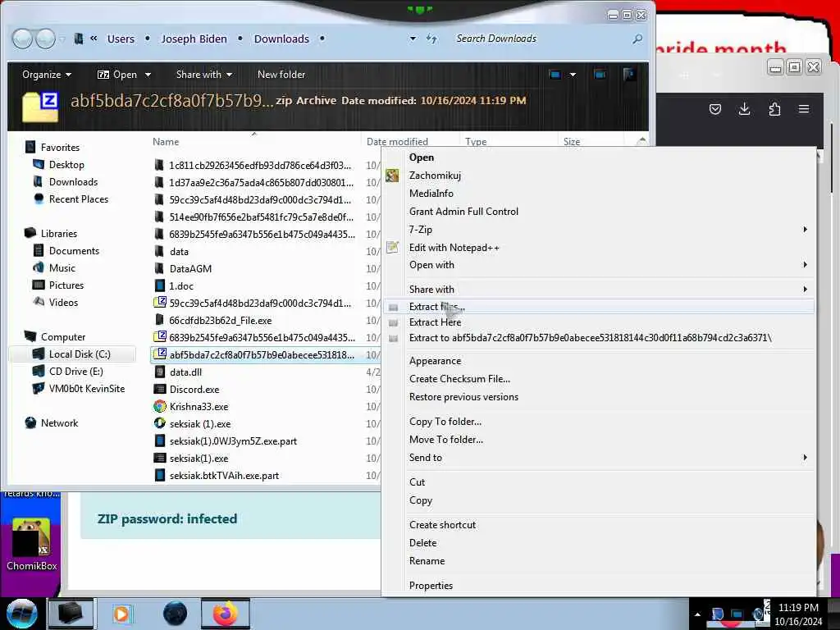Click the large zip archive details icon
This screenshot has height=630, width=840.
40,106
